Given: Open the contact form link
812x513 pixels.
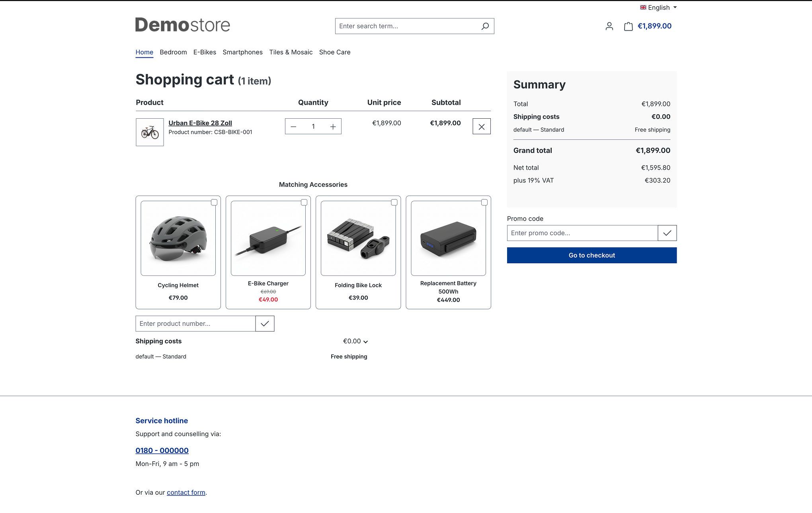Looking at the screenshot, I should pyautogui.click(x=186, y=493).
